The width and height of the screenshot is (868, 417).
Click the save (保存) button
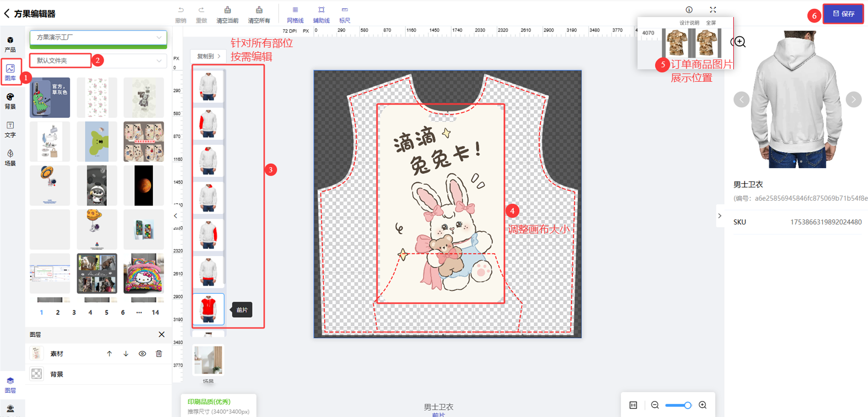(x=843, y=14)
